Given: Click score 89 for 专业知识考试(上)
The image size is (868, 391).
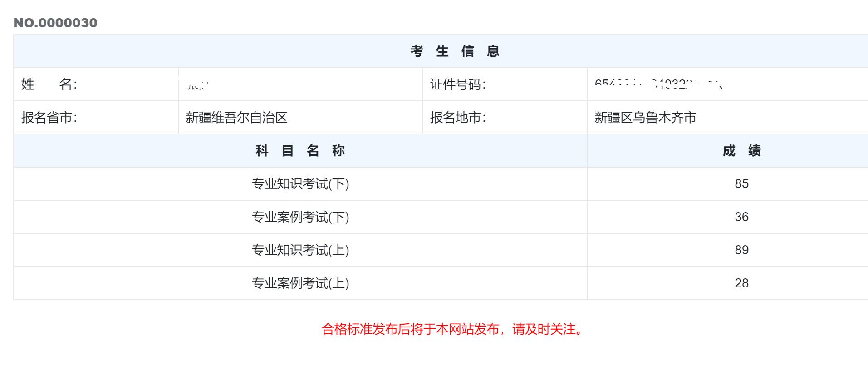Looking at the screenshot, I should (x=741, y=250).
